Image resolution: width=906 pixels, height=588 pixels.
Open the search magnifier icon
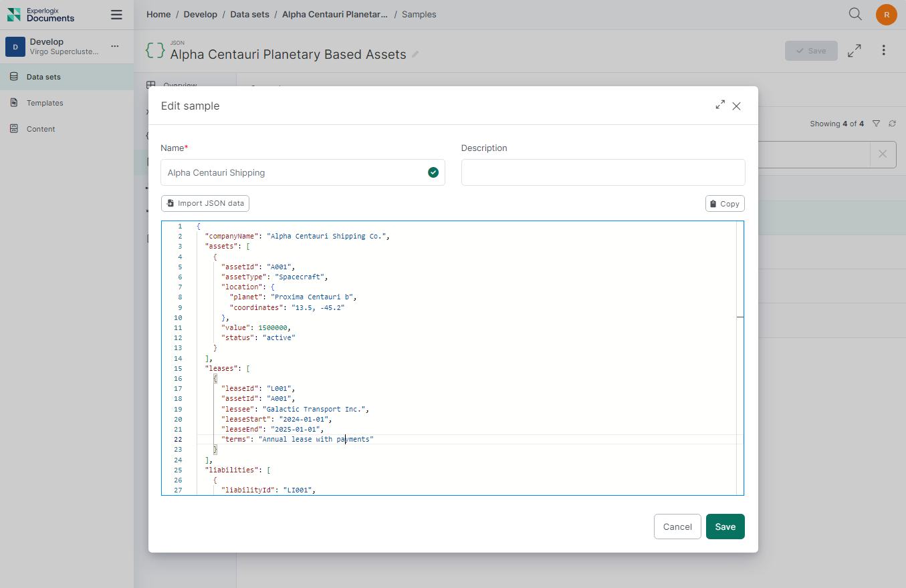point(855,14)
